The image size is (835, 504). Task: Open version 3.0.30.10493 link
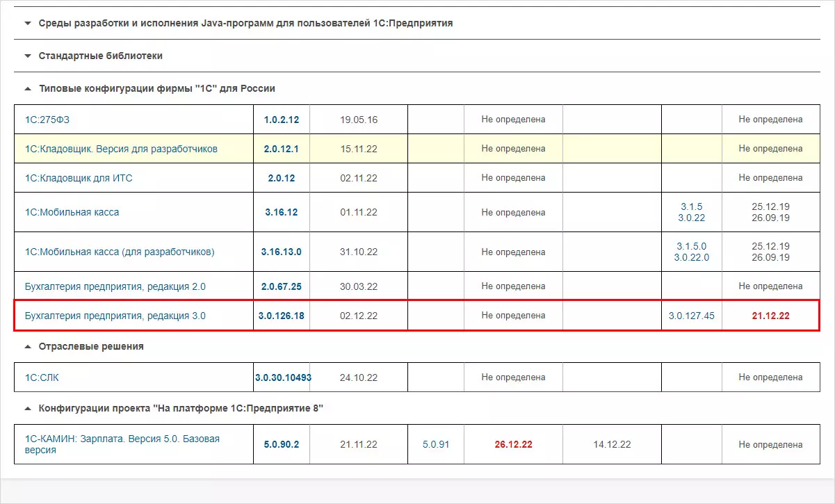point(283,377)
